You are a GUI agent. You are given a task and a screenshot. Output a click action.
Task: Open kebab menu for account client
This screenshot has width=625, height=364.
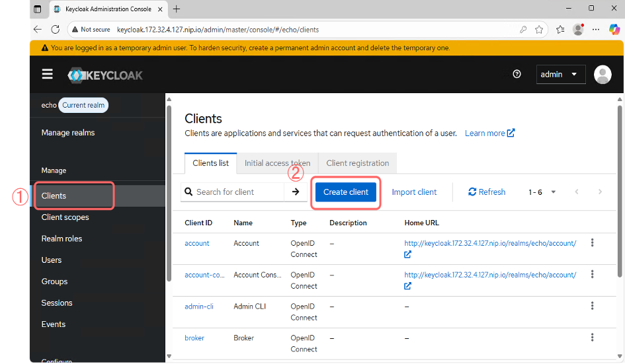592,243
